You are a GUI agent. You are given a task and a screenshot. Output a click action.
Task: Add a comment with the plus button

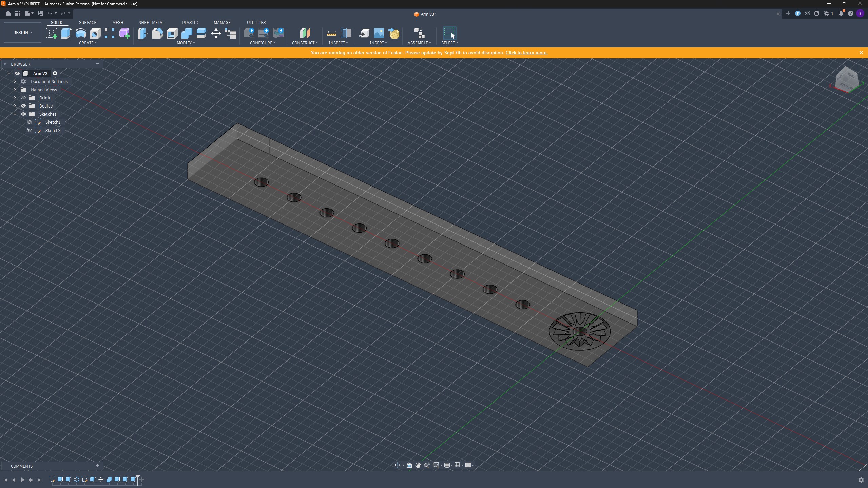[97, 466]
